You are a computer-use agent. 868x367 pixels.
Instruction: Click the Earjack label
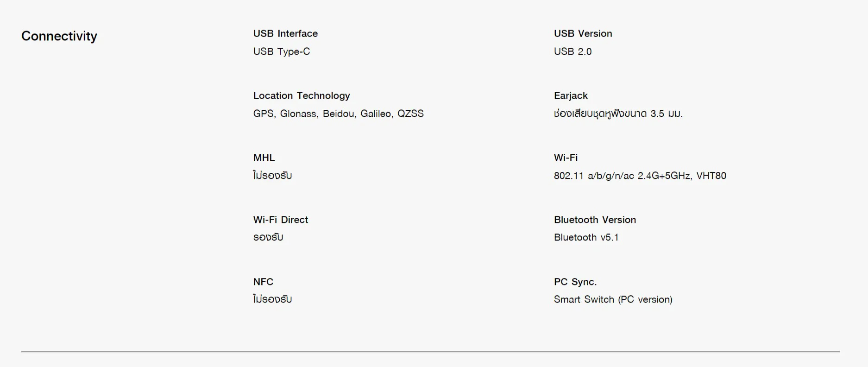click(x=571, y=95)
